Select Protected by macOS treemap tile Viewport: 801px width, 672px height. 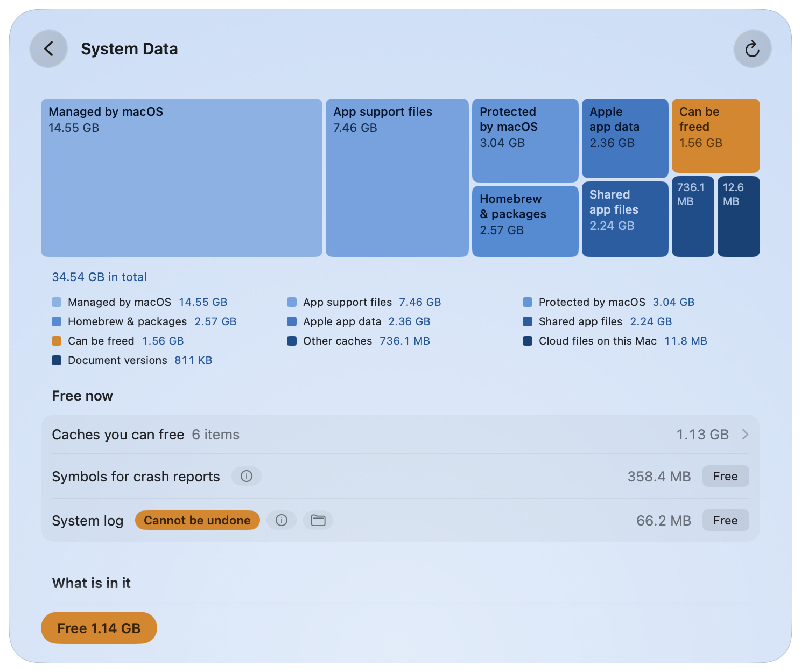point(525,140)
